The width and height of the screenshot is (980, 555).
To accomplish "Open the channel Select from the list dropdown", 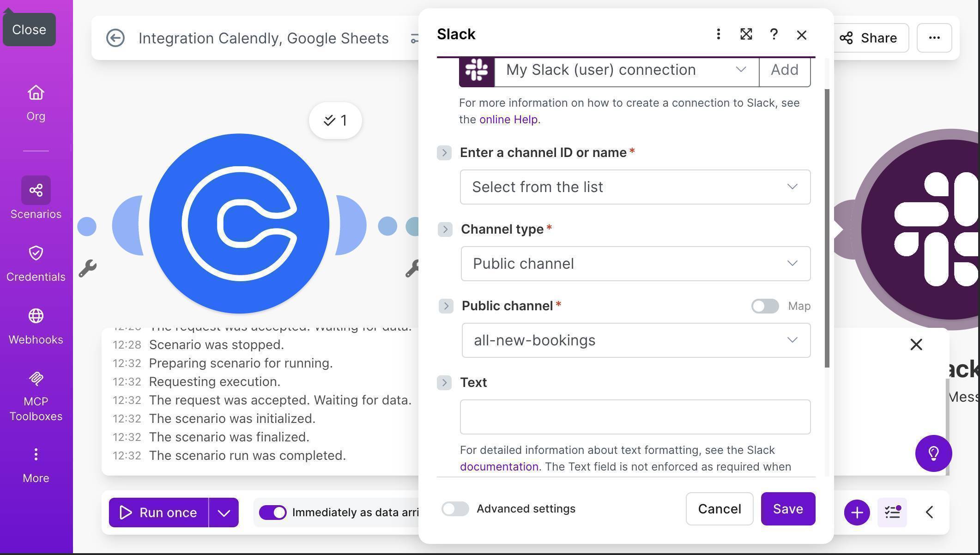I will pyautogui.click(x=635, y=187).
